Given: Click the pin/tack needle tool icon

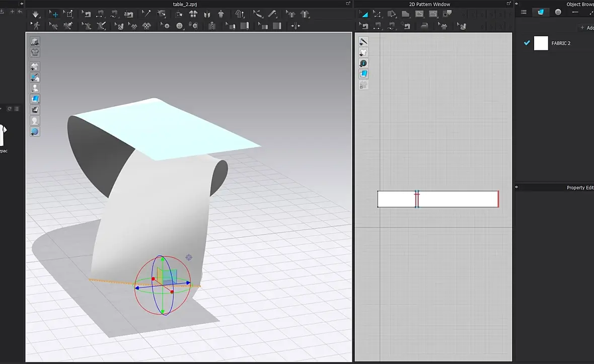Looking at the screenshot, I should 146,14.
